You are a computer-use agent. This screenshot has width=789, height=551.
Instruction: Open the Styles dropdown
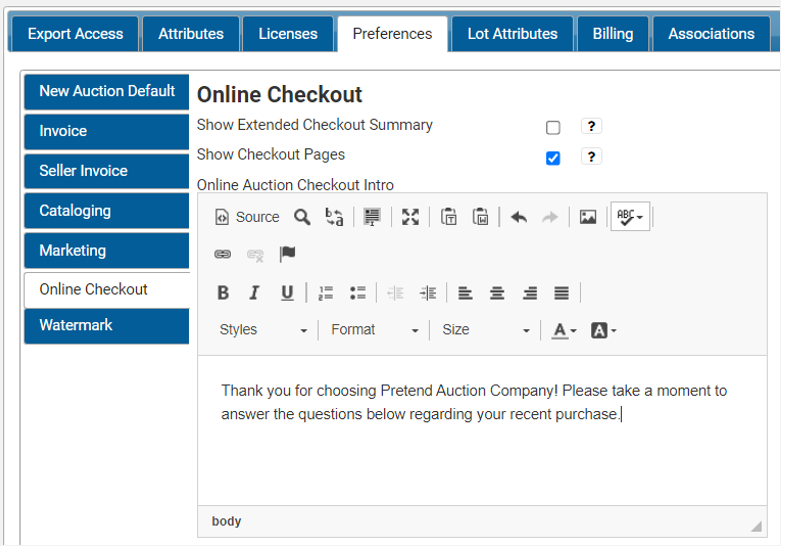263,330
